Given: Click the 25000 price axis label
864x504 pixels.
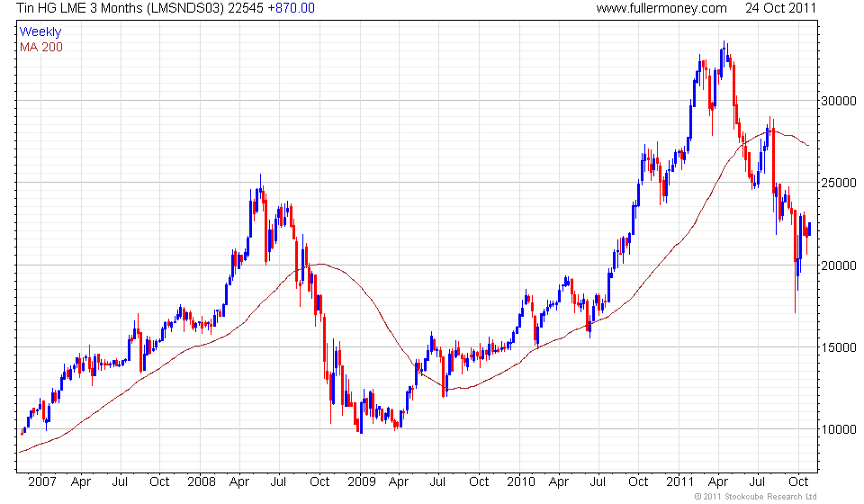Looking at the screenshot, I should point(839,183).
